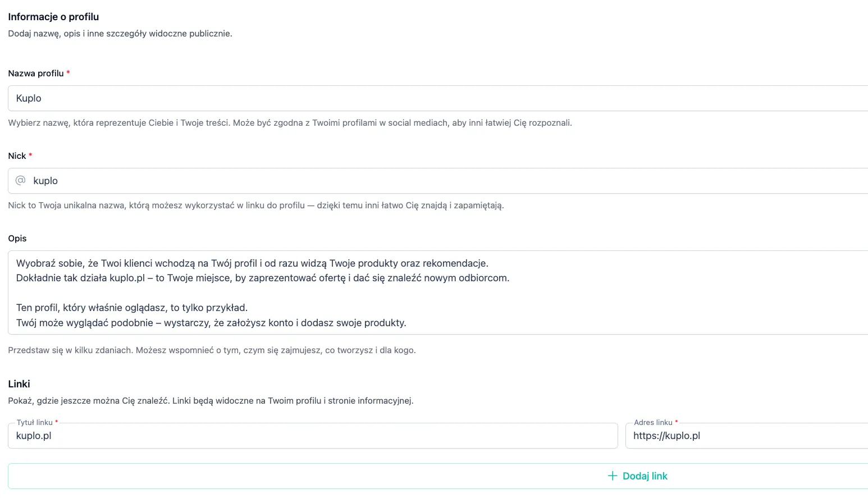The height and width of the screenshot is (498, 868).
Task: Click the Adres linku floating label
Action: click(x=653, y=422)
